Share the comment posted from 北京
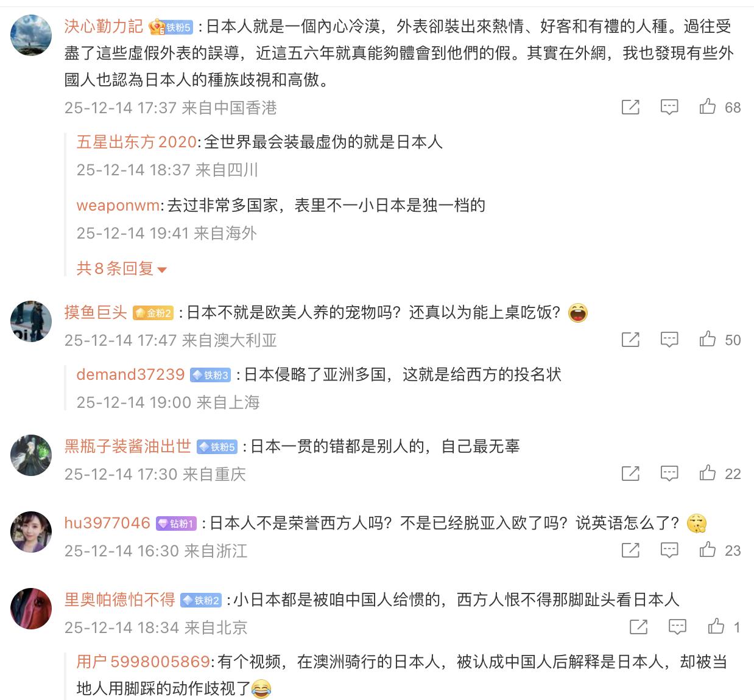 tap(638, 627)
